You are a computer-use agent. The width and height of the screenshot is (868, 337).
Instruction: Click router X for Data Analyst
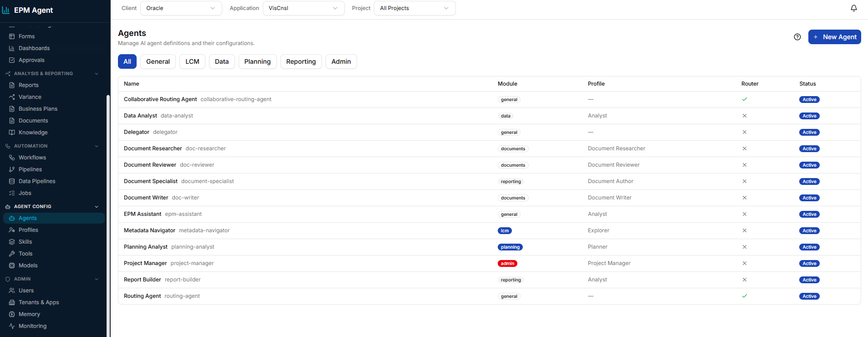(745, 116)
